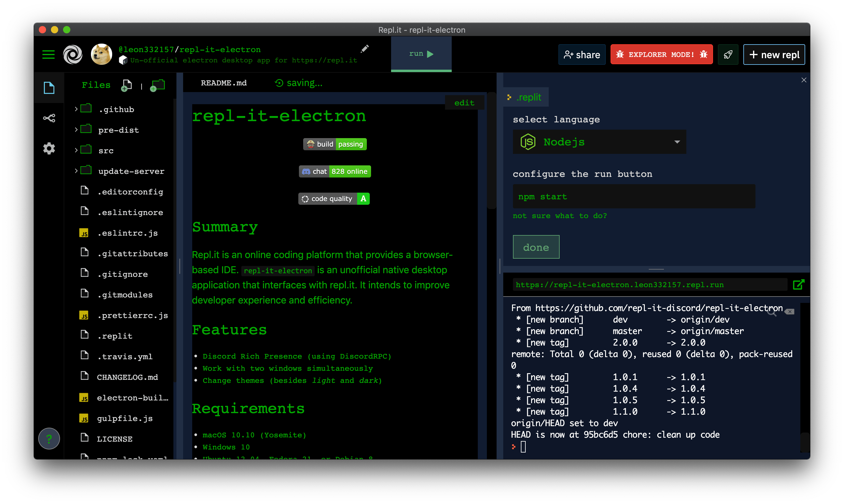Image resolution: width=844 pixels, height=504 pixels.
Task: Click the chat 828 online badge
Action: [334, 171]
